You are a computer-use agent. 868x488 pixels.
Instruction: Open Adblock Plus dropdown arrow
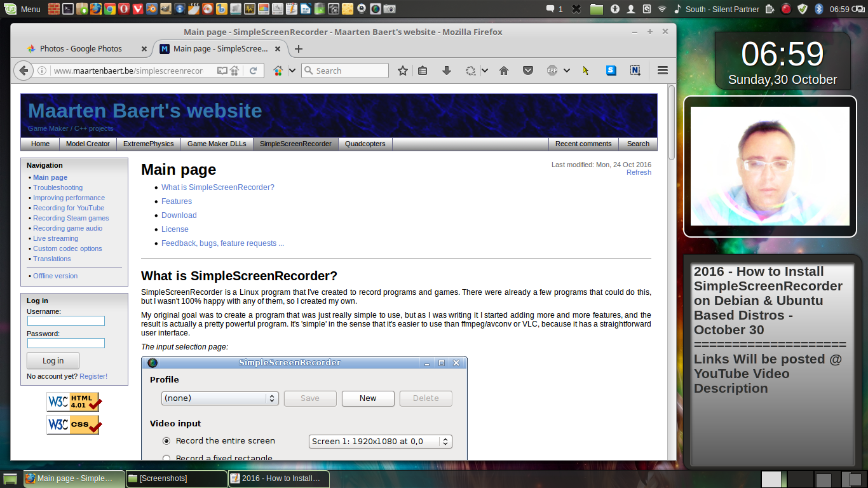566,71
